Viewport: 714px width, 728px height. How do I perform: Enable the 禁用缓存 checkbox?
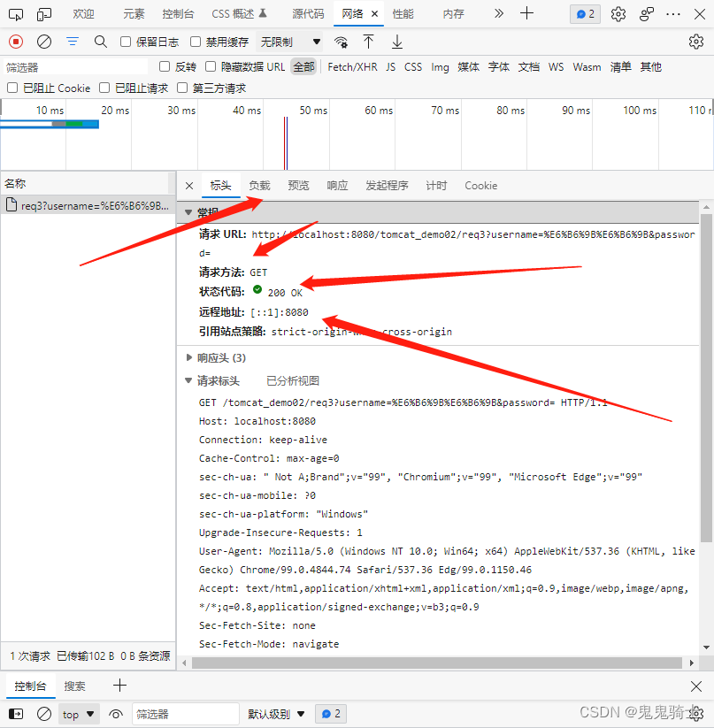tap(196, 42)
